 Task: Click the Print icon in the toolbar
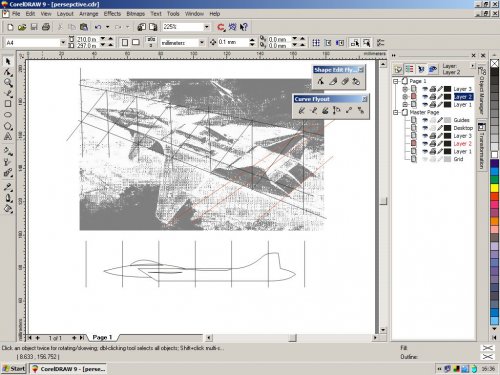click(x=46, y=27)
